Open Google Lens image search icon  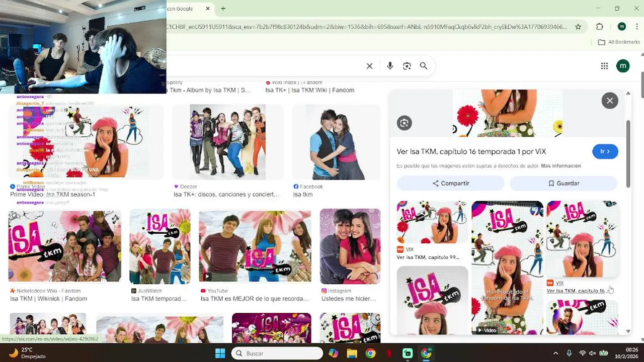pyautogui.click(x=407, y=66)
